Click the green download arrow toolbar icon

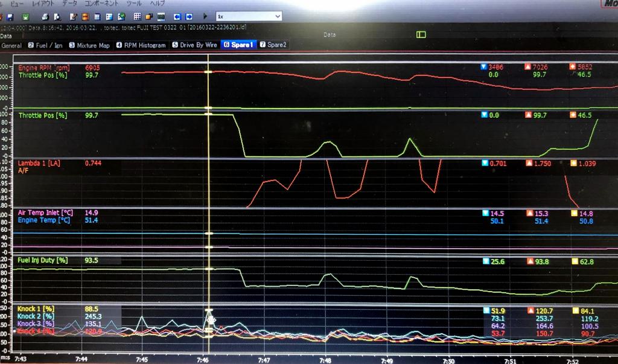(25, 16)
